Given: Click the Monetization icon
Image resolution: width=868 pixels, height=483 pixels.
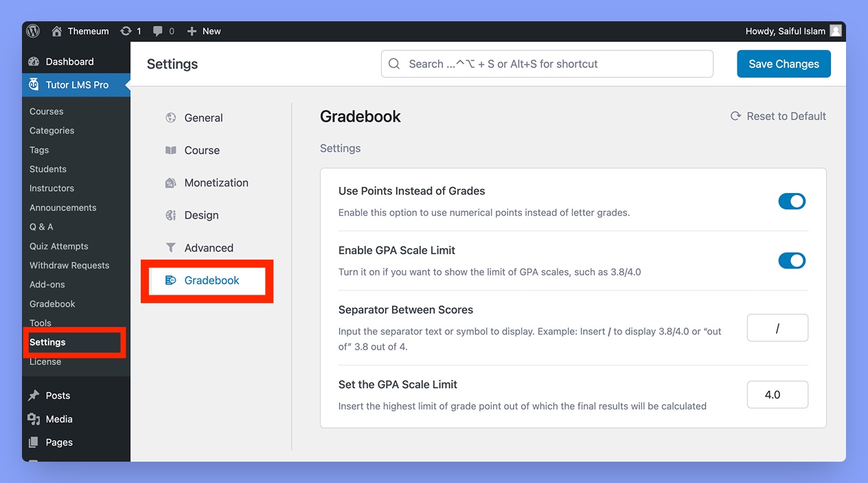Looking at the screenshot, I should pyautogui.click(x=171, y=183).
